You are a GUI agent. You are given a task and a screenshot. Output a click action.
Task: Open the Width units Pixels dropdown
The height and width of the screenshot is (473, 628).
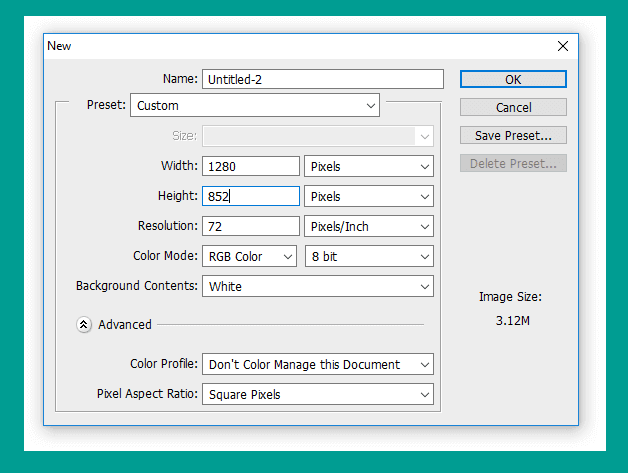(x=369, y=166)
